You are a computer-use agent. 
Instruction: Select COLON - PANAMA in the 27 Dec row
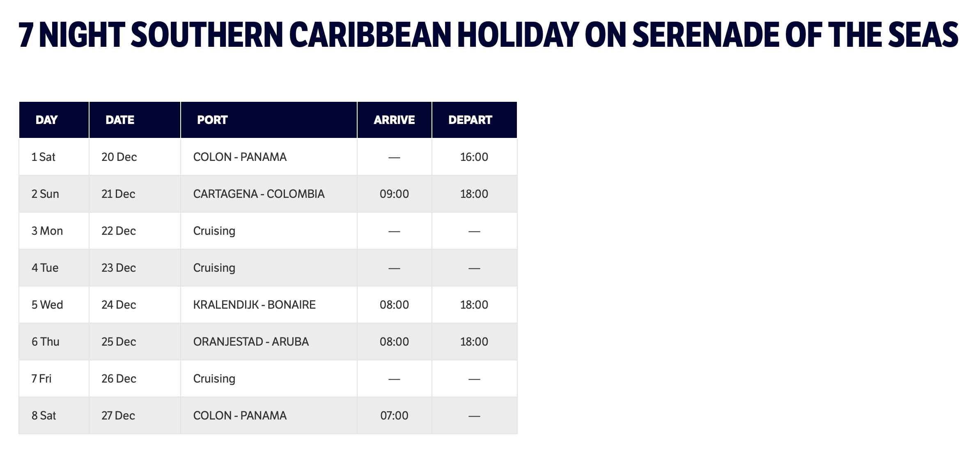[240, 416]
